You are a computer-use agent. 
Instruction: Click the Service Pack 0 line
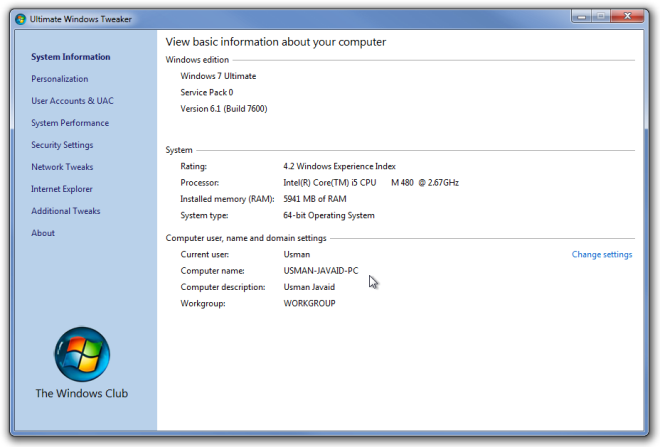point(207,93)
